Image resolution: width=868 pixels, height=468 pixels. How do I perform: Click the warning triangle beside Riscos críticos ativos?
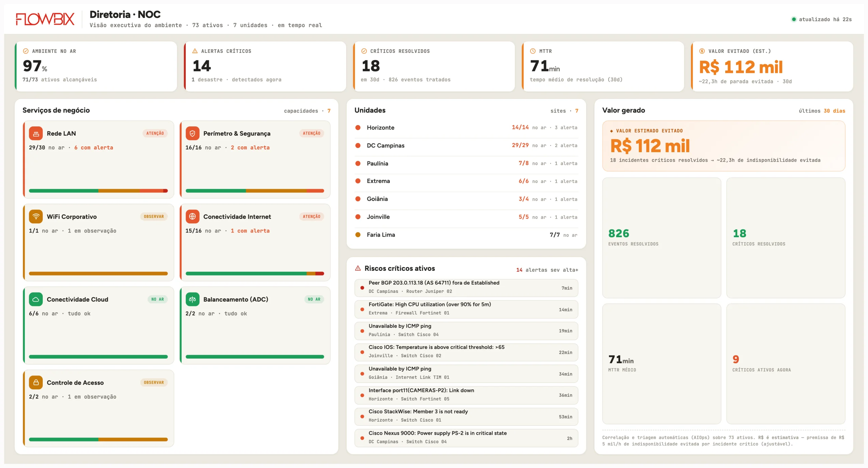tap(358, 268)
